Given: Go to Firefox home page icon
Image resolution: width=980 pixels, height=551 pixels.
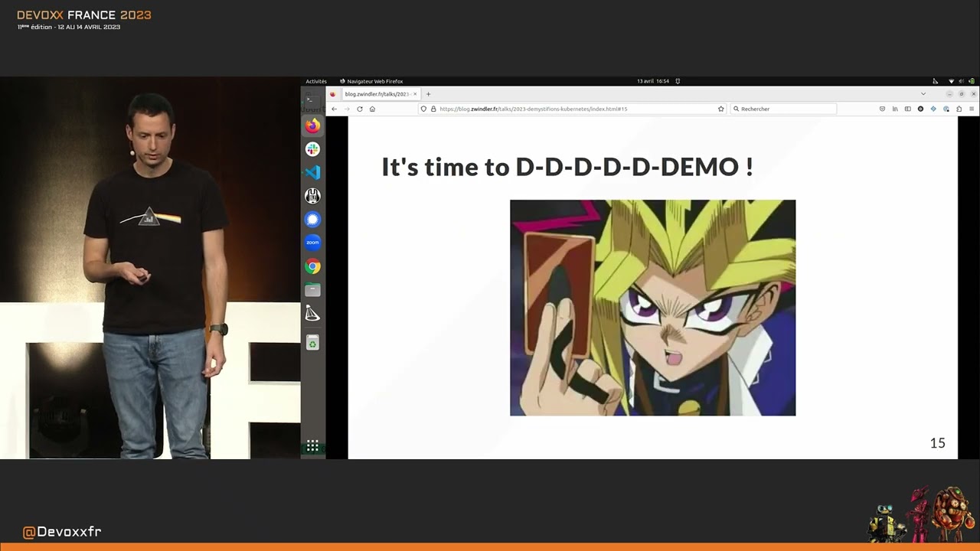Looking at the screenshot, I should (x=373, y=109).
